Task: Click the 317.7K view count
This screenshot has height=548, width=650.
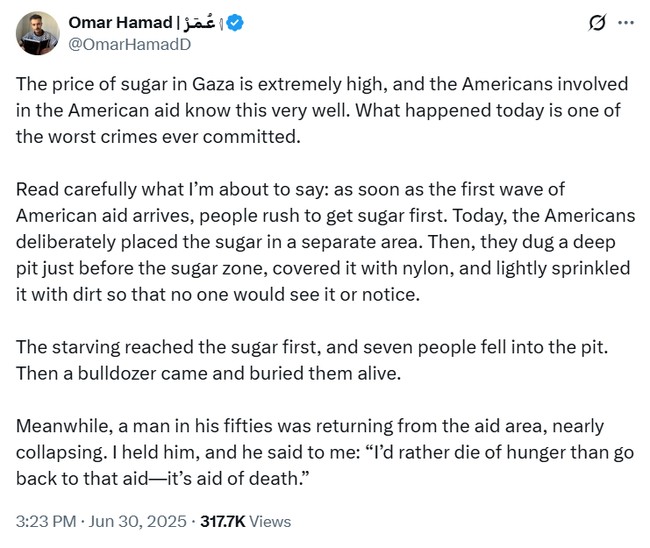Action: 229,521
